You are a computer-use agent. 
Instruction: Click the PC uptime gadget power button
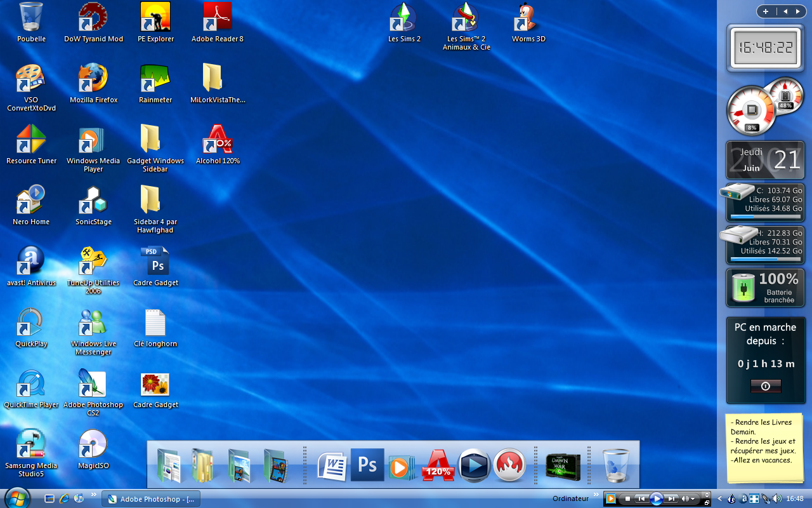(x=765, y=386)
